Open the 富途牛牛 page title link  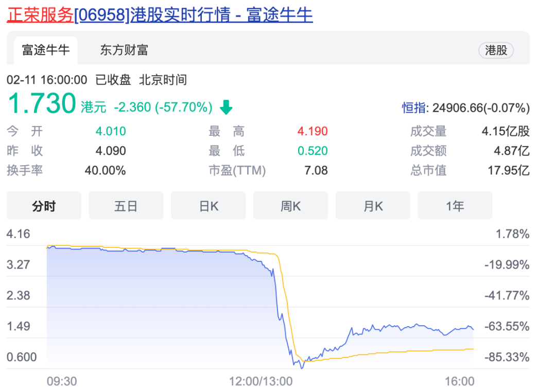point(278,15)
